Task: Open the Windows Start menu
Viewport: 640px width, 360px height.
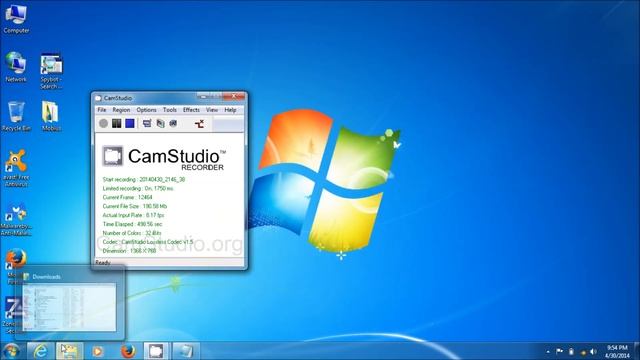Action: 11,351
